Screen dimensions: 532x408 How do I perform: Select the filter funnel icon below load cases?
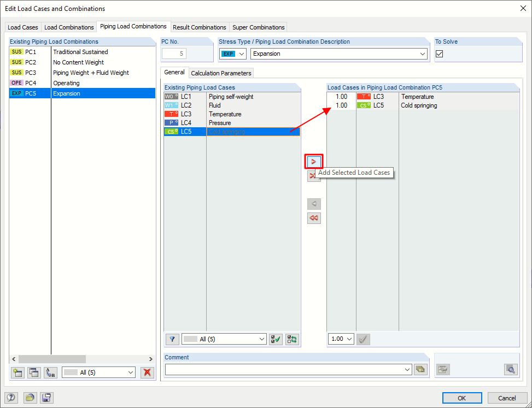point(172,339)
